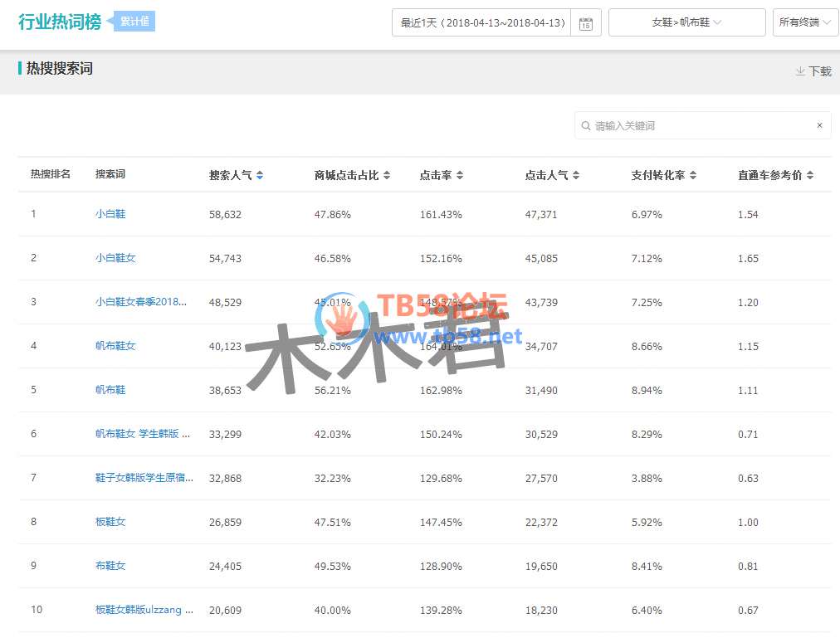Screen dimensions: 840x638
Task: Open the 最近1天 date range selector
Action: pos(482,23)
